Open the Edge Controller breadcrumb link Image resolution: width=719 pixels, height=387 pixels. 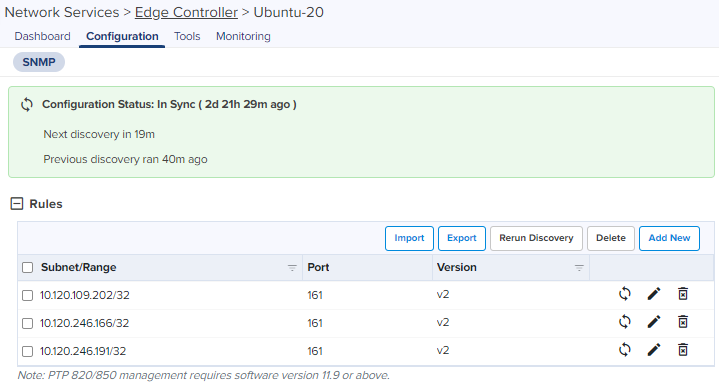[186, 12]
